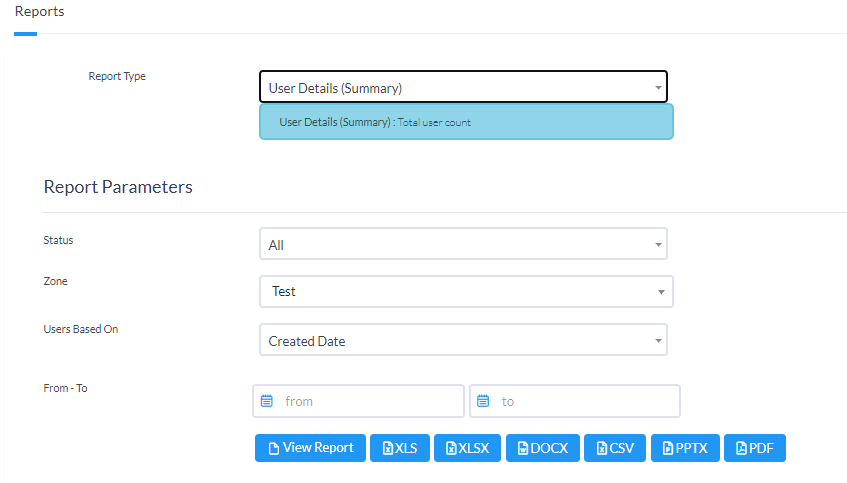Export the report as PDF
847x483 pixels.
click(x=755, y=448)
